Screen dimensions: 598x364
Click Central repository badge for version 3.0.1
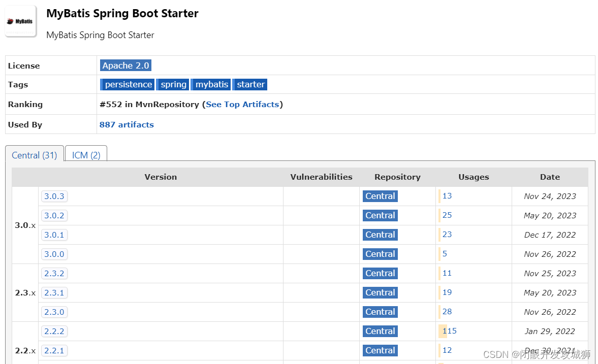(380, 235)
